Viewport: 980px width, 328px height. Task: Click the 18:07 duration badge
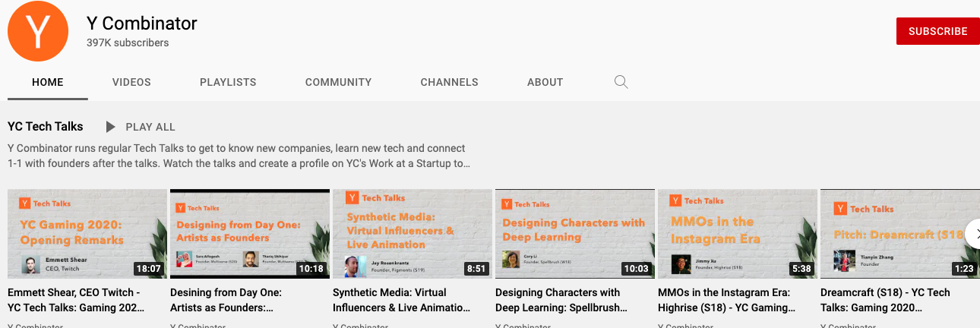pos(150,269)
